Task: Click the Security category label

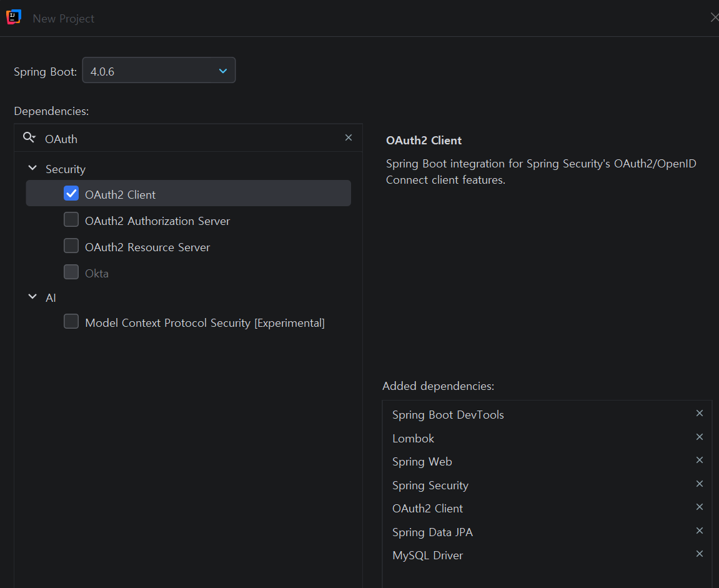Action: pos(66,169)
